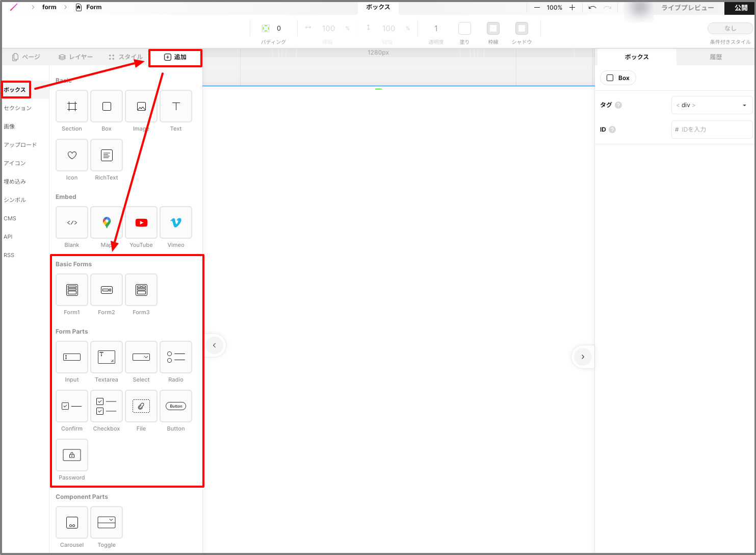756x555 pixels.
Task: Click the 公開 publish button
Action: [741, 8]
